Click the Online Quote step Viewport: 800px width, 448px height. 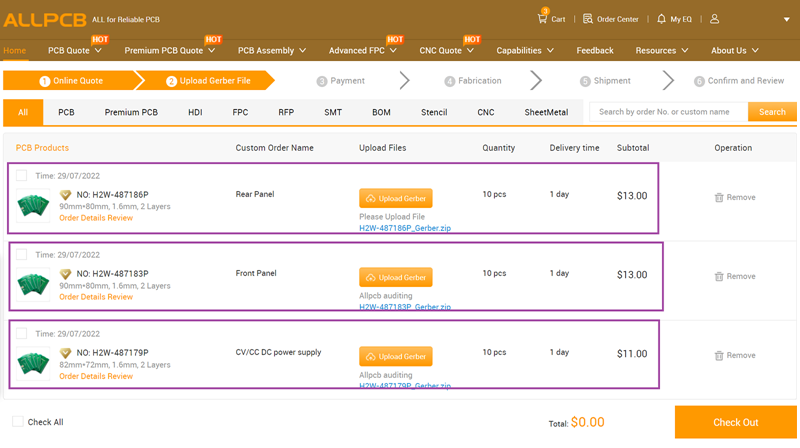(71, 81)
